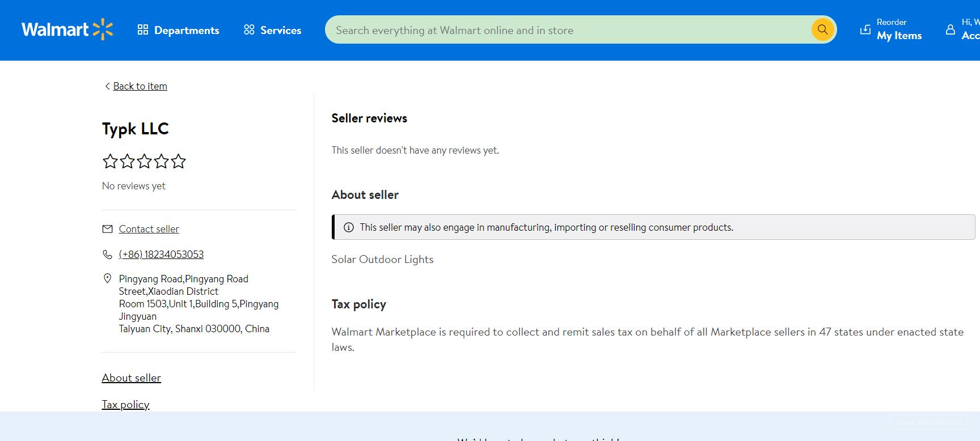Select the Typk LLC seller name
The image size is (980, 441).
click(x=136, y=129)
